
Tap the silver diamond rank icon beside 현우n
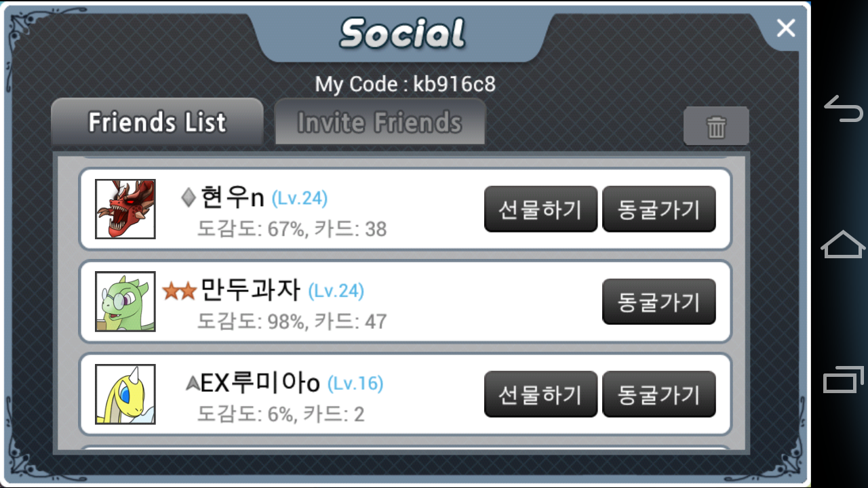pyautogui.click(x=189, y=198)
